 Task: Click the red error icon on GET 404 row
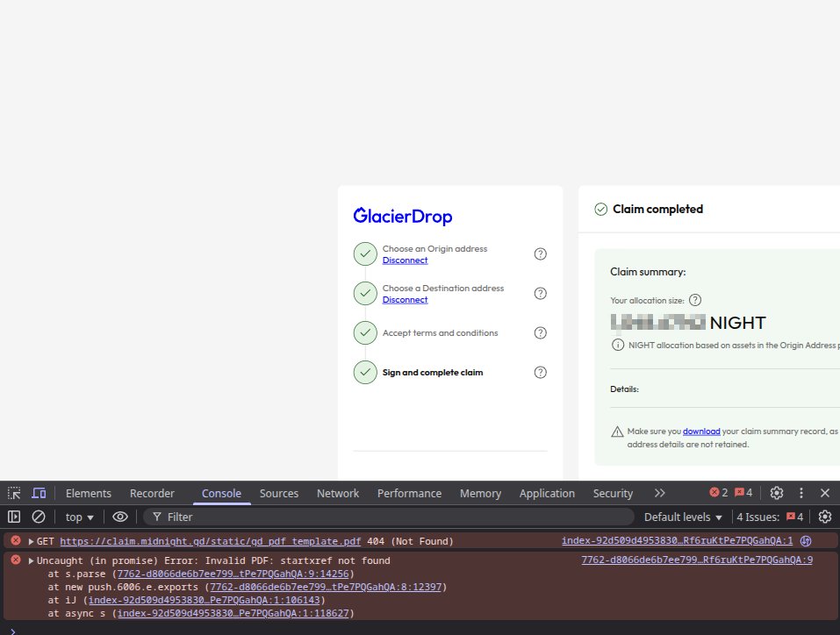click(x=16, y=541)
